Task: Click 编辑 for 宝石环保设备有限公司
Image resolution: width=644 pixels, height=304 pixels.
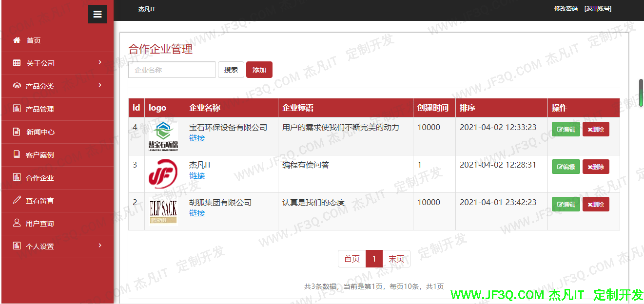Action: [x=566, y=129]
